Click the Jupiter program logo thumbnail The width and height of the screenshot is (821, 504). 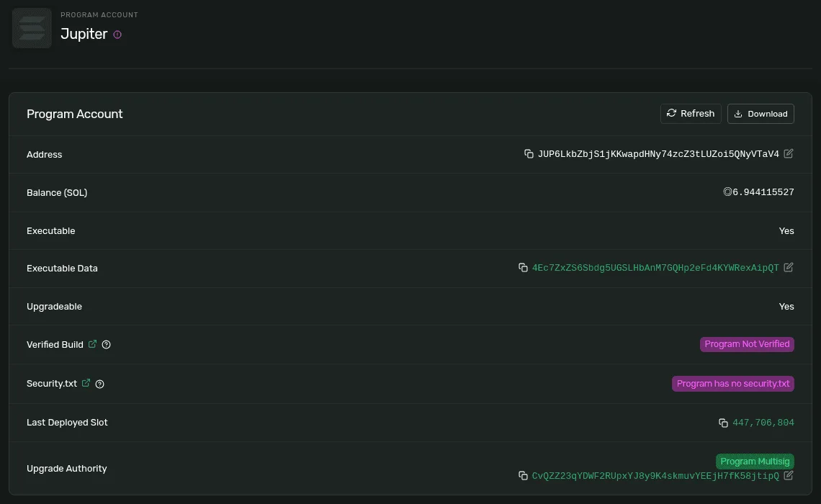(x=32, y=28)
